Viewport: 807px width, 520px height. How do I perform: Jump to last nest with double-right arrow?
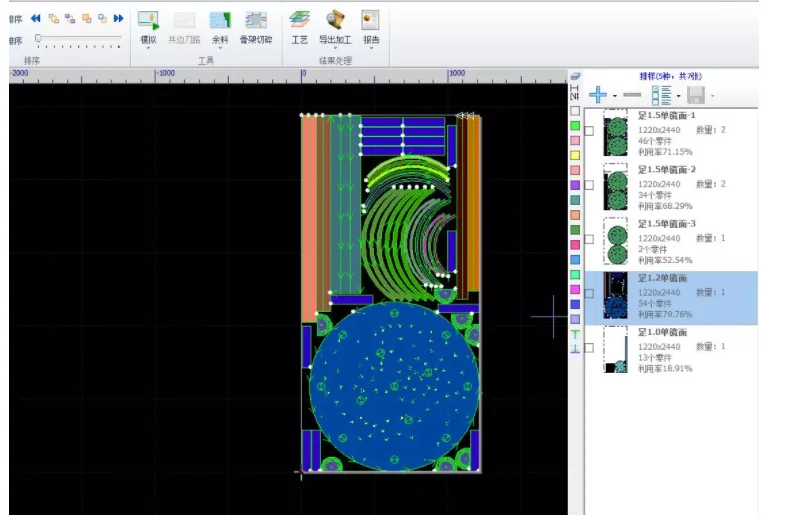coord(119,18)
